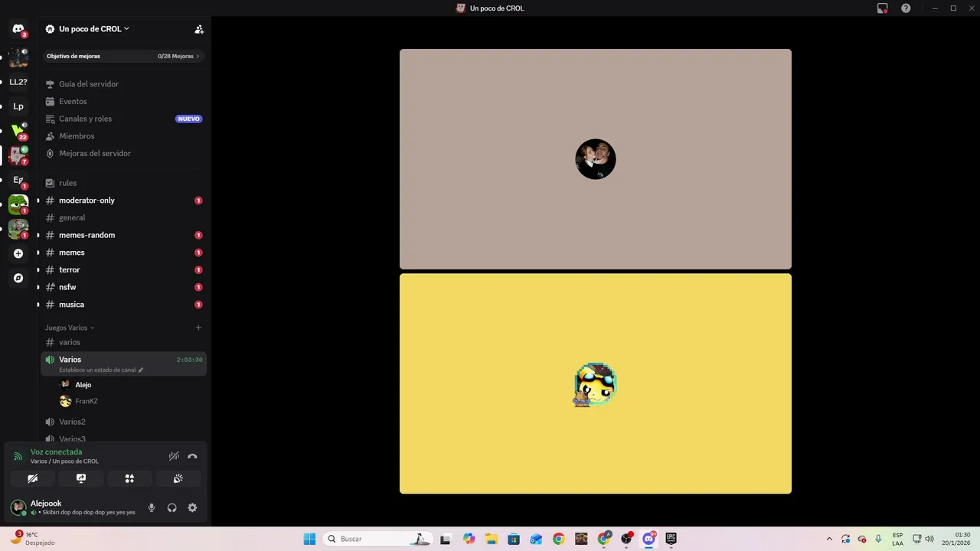Click Add a Server plus icon
The image size is (980, 551).
pos(18,253)
